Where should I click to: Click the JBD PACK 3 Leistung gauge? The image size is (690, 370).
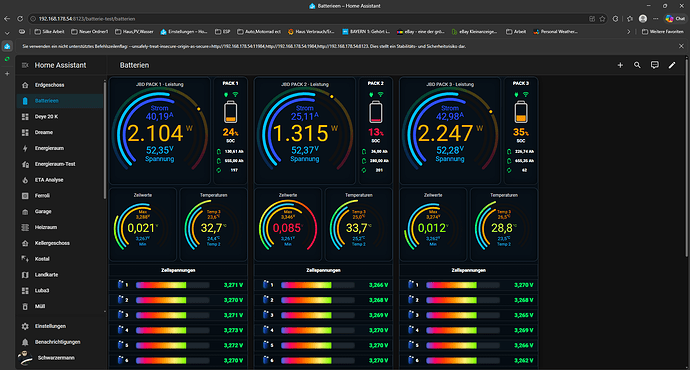click(450, 131)
